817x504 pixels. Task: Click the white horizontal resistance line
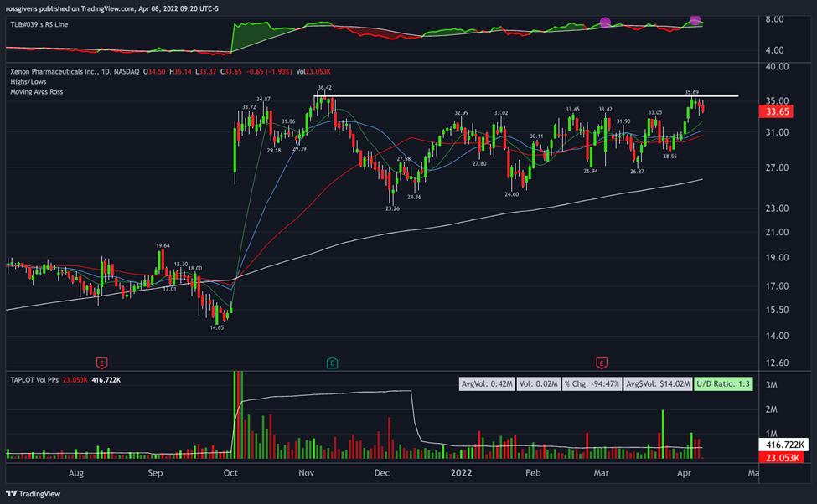tap(526, 95)
